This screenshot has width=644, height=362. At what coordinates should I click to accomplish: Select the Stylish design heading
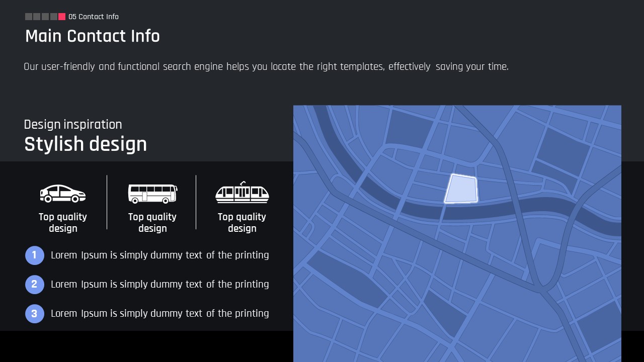coord(86,144)
